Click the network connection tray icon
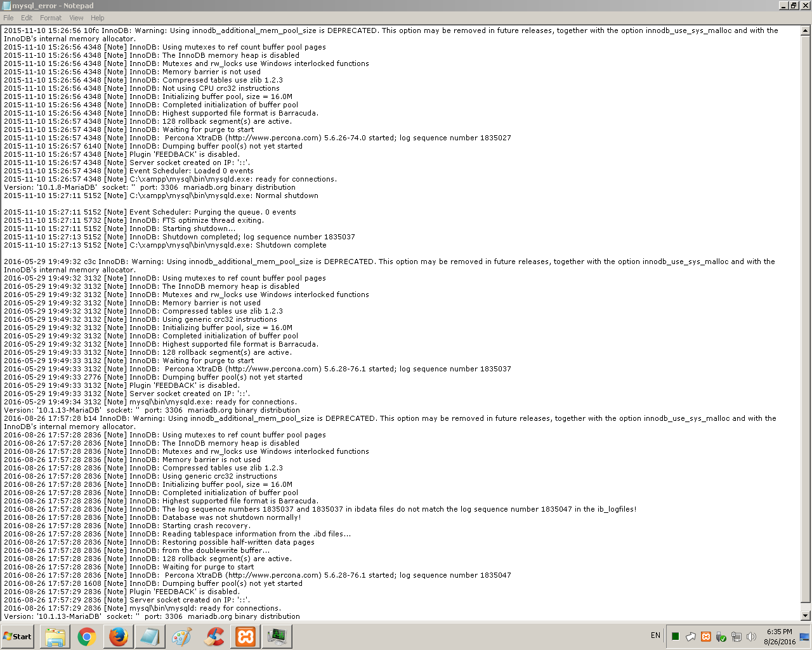Screen dimensions: 812x650 (x=736, y=637)
